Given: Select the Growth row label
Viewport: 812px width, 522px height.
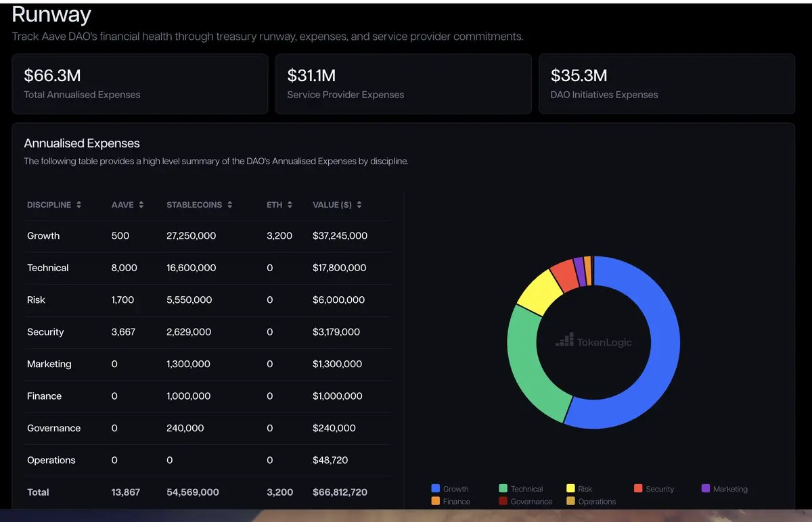Looking at the screenshot, I should click(x=43, y=236).
